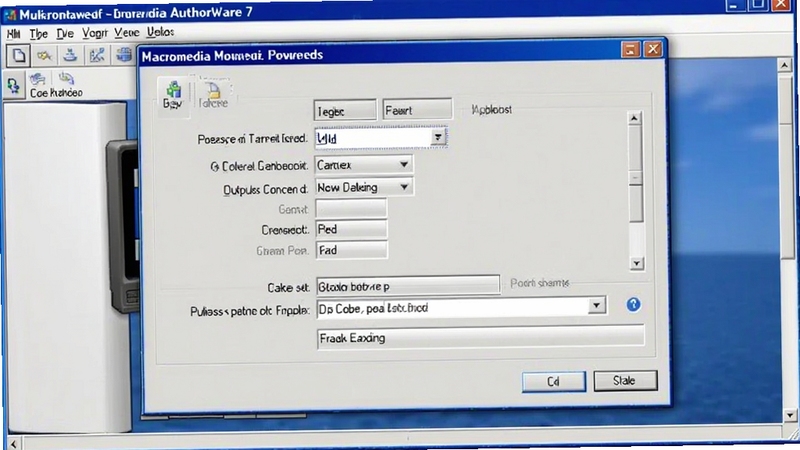Click the 'Cake set' text field
This screenshot has width=800, height=450.
click(x=408, y=286)
